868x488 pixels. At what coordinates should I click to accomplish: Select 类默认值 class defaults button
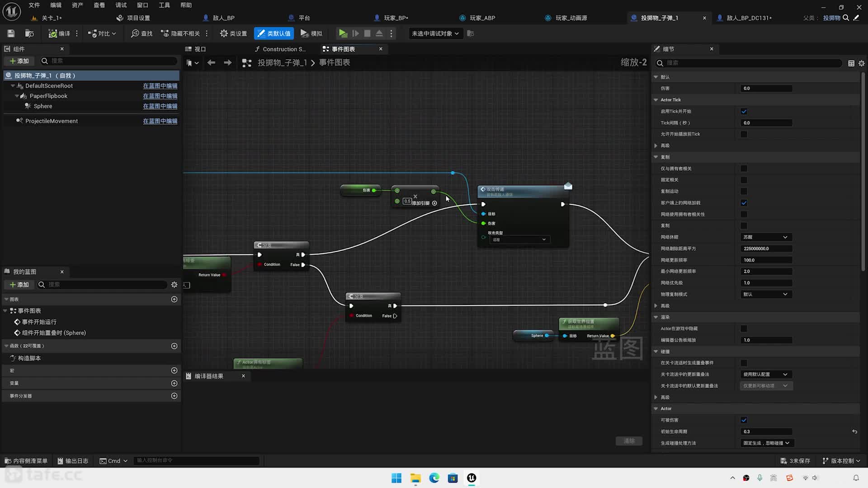click(274, 33)
